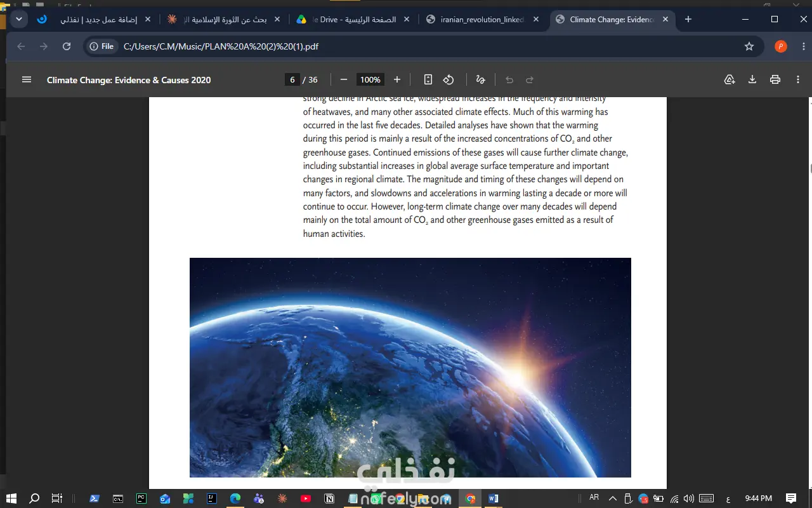812x508 pixels.
Task: Open Microsoft Teams from the taskbar
Action: pos(259,498)
